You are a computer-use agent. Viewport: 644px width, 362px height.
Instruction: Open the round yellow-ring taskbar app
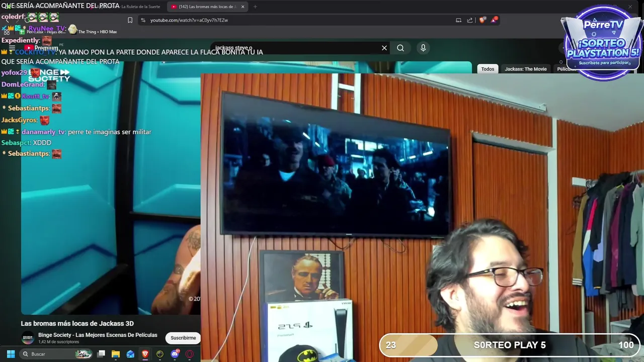pyautogui.click(x=160, y=354)
